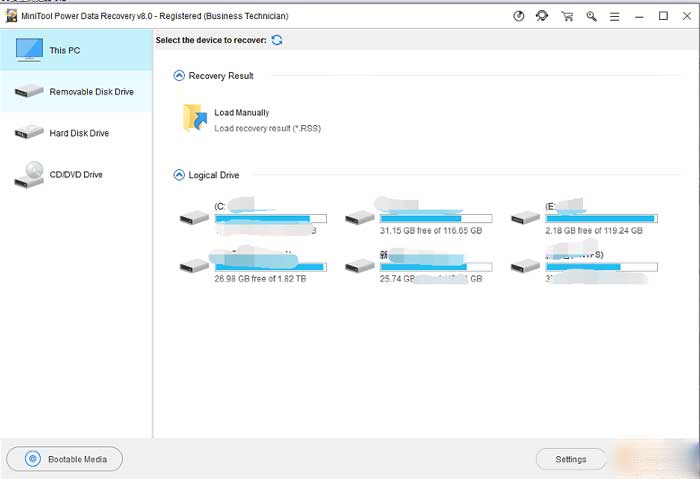
Task: Select the E: drive icon
Action: pos(525,218)
